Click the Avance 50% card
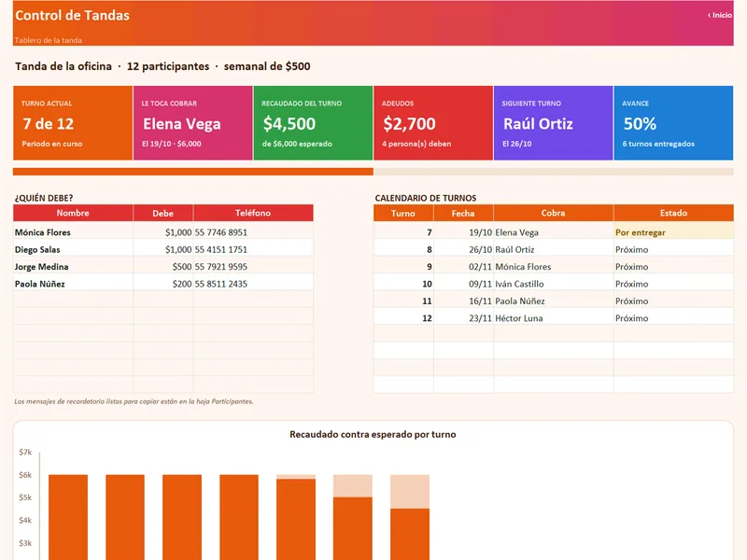747x560 pixels. coord(673,123)
